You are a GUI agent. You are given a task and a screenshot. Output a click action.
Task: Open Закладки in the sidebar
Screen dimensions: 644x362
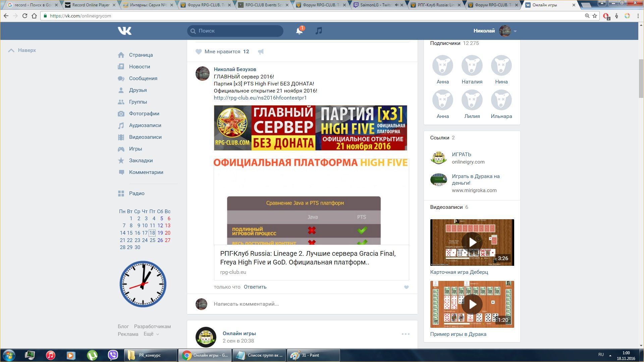point(141,161)
